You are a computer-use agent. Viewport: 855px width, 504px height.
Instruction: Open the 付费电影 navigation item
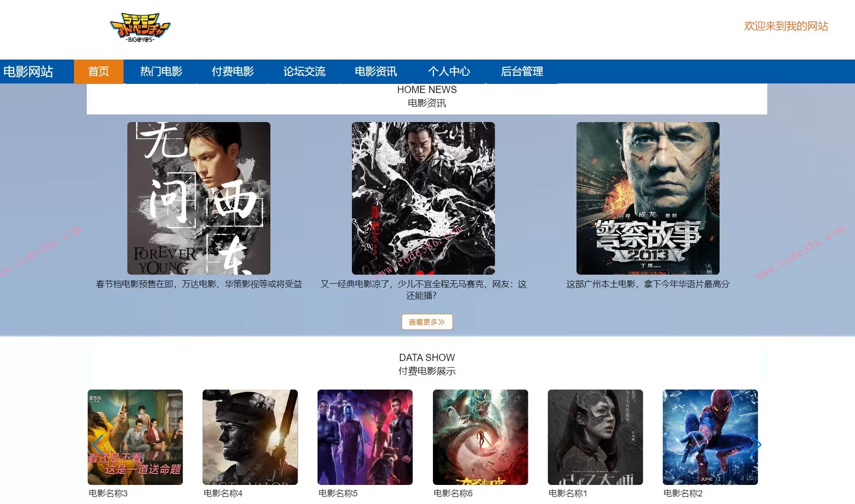[233, 72]
